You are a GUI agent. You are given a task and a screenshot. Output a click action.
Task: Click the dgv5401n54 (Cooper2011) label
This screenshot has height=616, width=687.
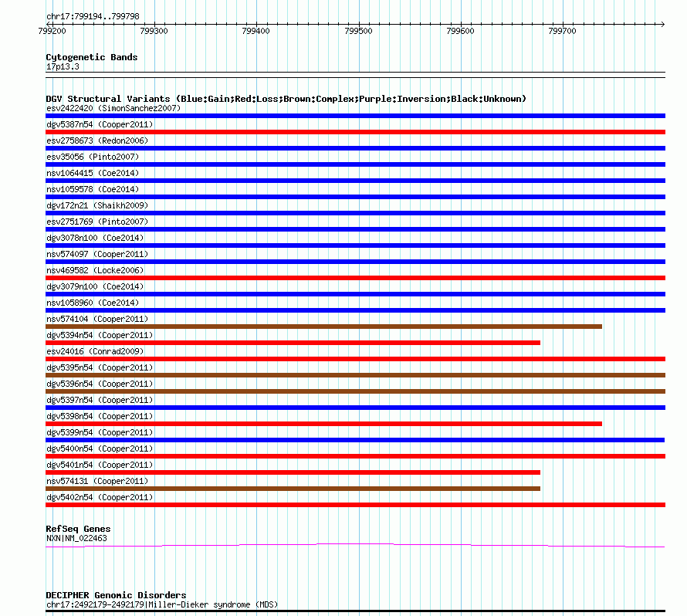(100, 465)
